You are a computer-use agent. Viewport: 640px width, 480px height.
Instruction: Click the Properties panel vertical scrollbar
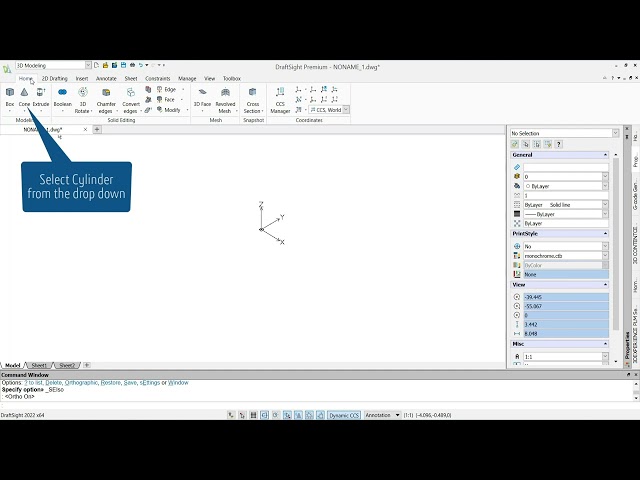coord(616,244)
